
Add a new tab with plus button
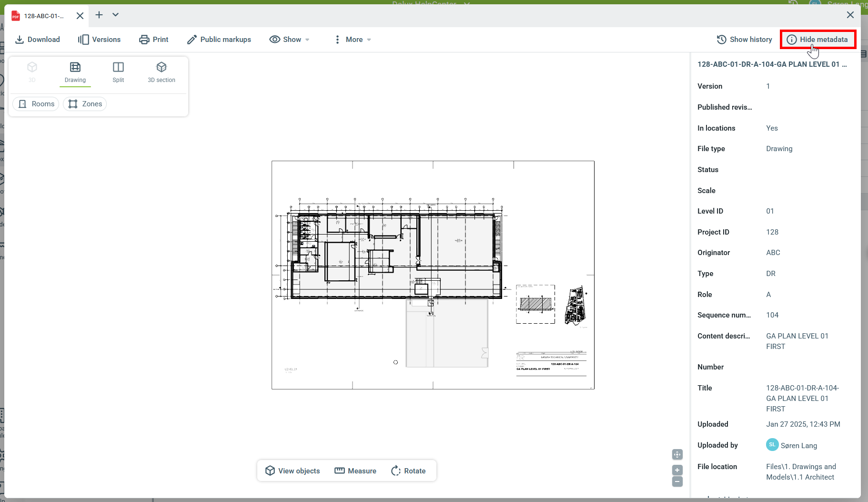click(99, 15)
